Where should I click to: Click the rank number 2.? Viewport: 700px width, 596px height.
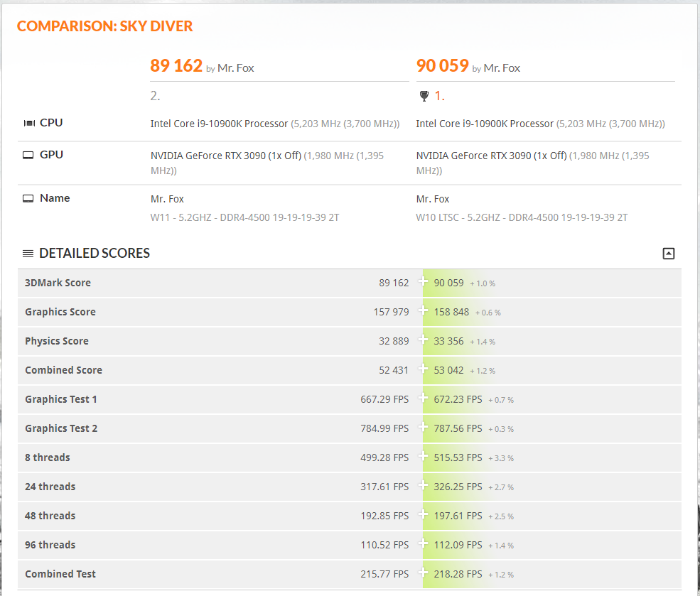pos(155,96)
